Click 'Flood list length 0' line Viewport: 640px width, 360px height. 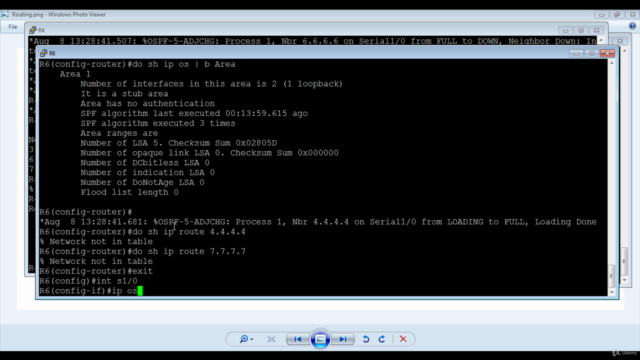pyautogui.click(x=129, y=192)
